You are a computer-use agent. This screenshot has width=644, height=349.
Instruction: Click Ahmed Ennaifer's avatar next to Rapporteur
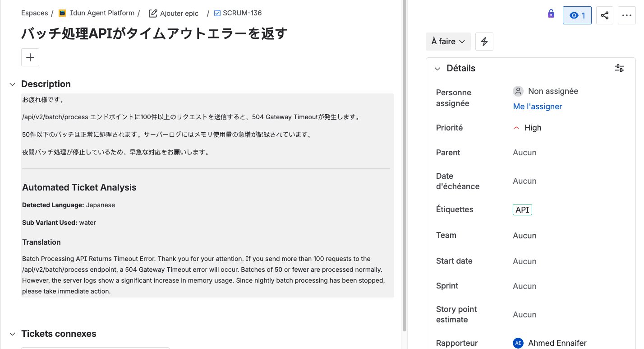click(518, 343)
